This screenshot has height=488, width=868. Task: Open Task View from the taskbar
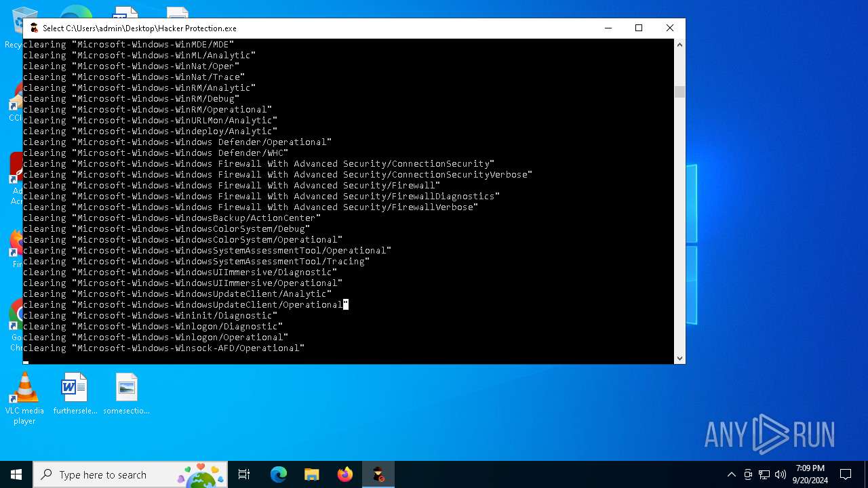[x=244, y=474]
